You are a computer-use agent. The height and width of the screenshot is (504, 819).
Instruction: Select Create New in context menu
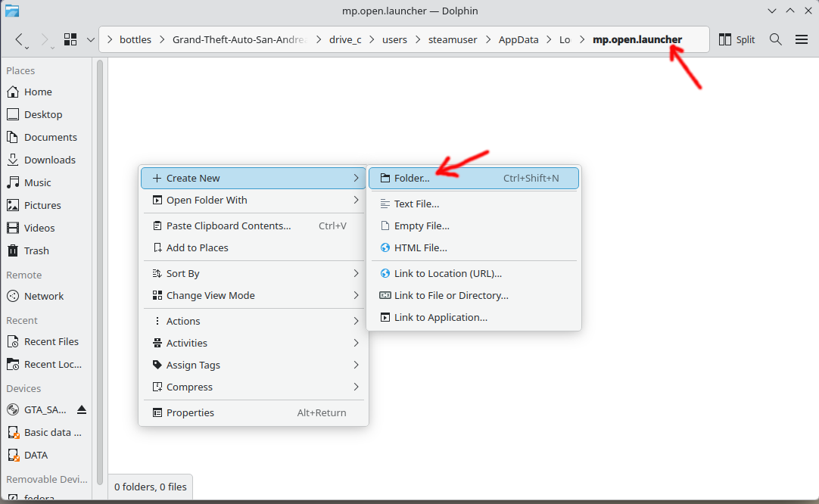(x=254, y=178)
